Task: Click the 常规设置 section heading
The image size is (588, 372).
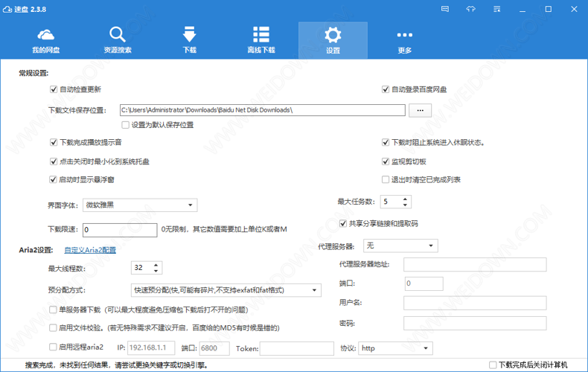Action: 33,73
